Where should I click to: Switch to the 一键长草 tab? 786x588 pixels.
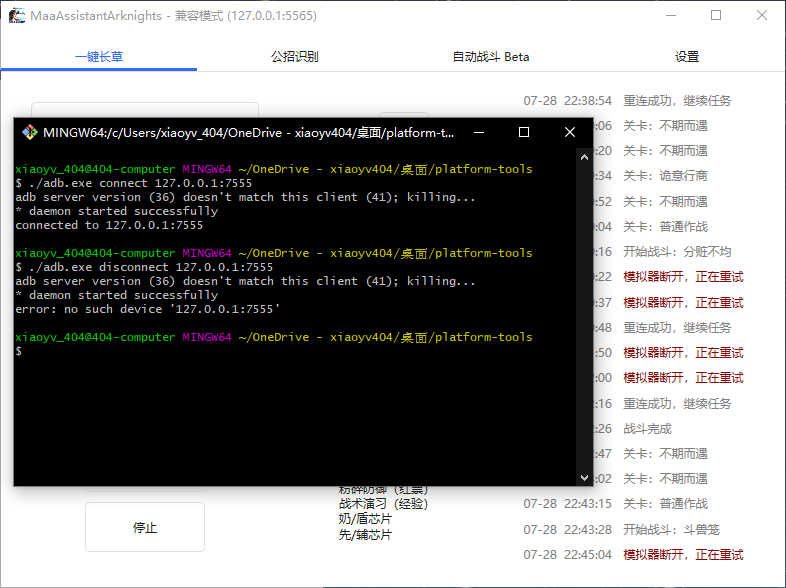[99, 57]
